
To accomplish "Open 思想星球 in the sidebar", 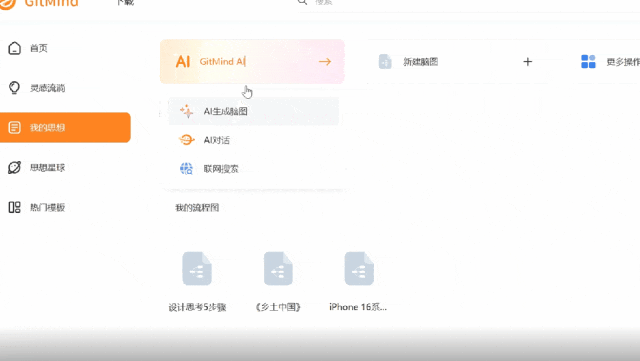I will [x=47, y=167].
